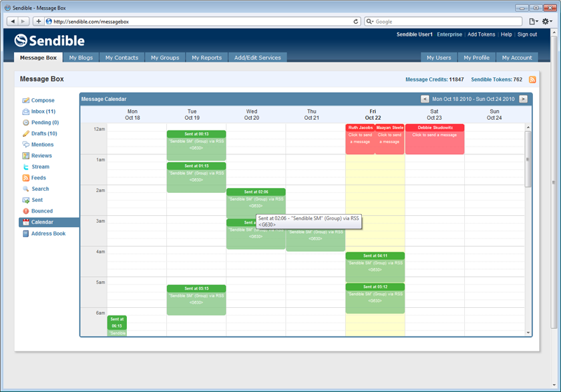Click the Sendible logo
The width and height of the screenshot is (561, 392).
49,41
